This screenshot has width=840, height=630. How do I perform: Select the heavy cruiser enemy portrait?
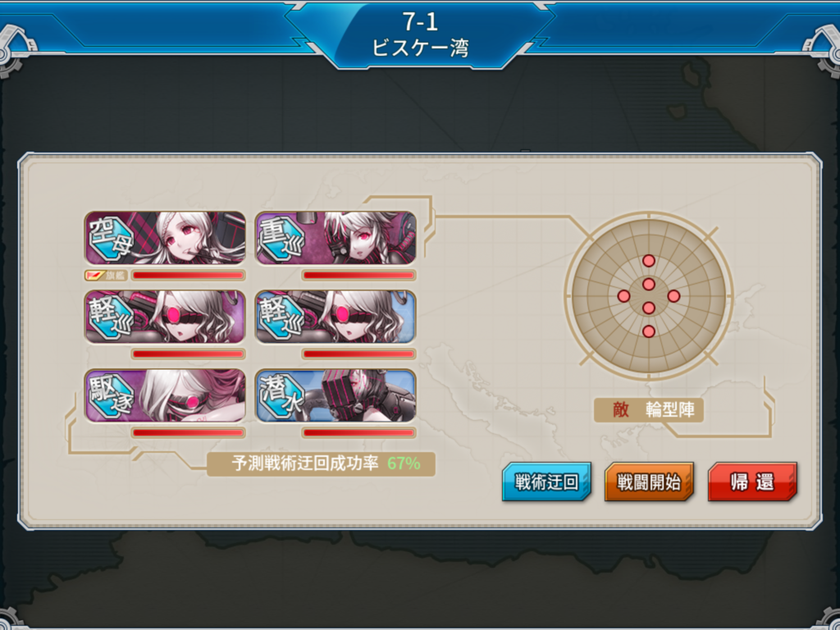336,237
